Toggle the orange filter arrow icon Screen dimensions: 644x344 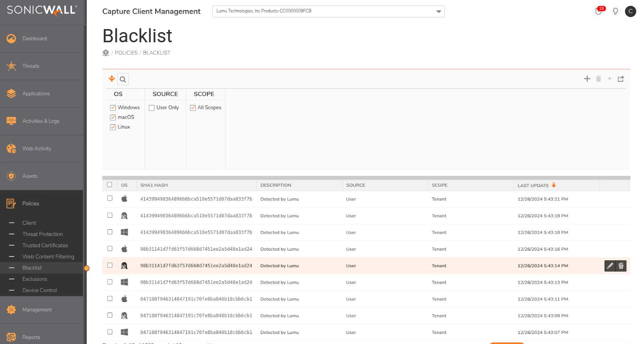pos(111,79)
